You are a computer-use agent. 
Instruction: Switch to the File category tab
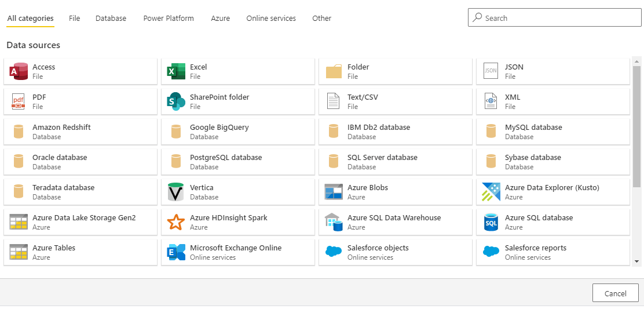pyautogui.click(x=74, y=18)
